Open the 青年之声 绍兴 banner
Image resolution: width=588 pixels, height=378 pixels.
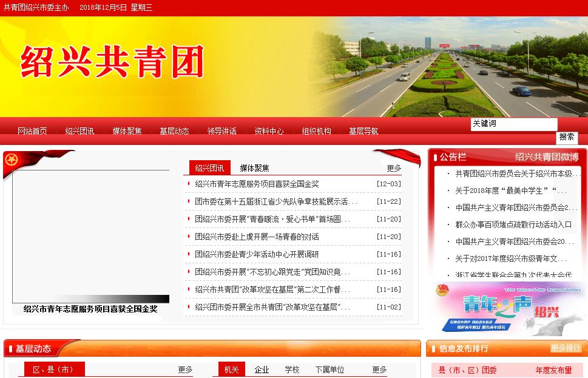pos(507,308)
